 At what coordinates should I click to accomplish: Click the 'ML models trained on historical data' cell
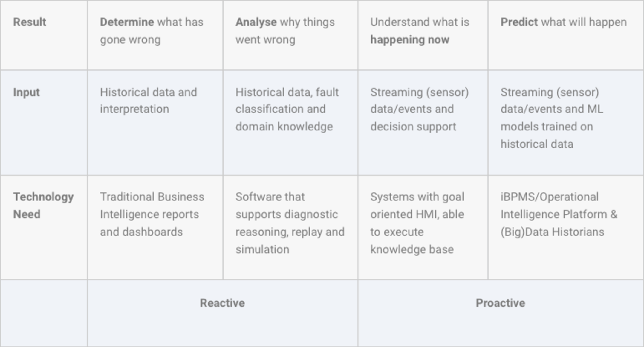(x=566, y=123)
